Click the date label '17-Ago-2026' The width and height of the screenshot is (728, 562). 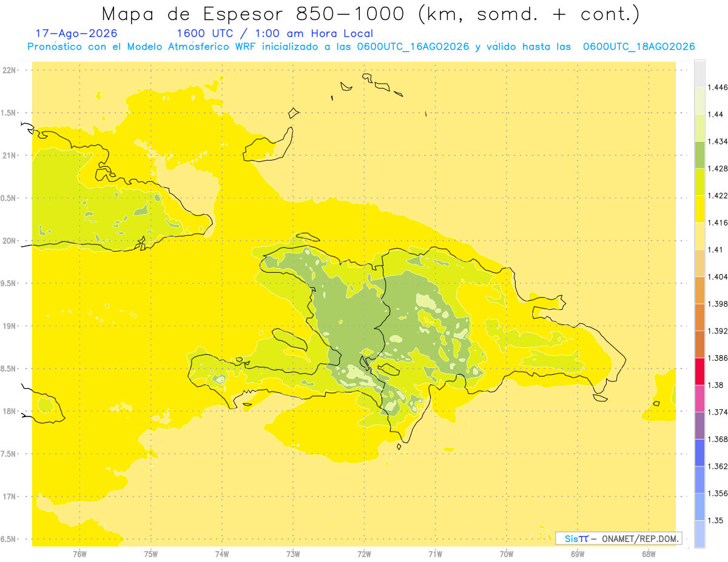point(76,34)
